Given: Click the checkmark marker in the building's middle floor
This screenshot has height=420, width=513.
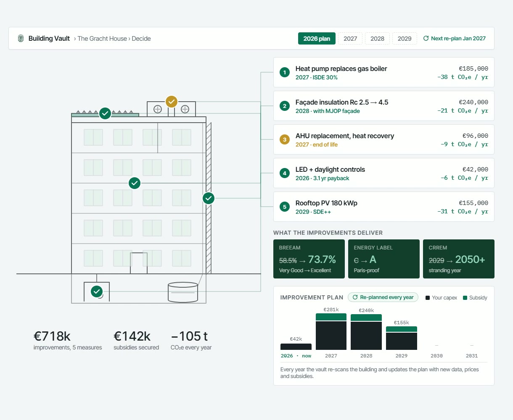Looking at the screenshot, I should pos(135,183).
